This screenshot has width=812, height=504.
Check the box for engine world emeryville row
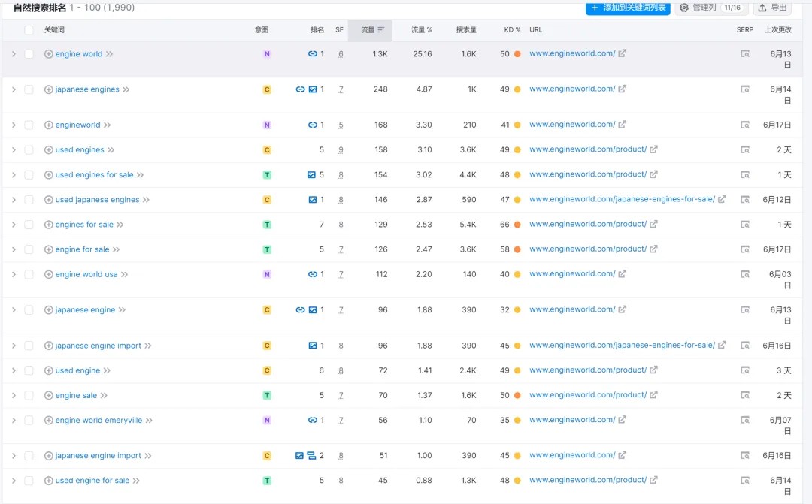point(29,421)
